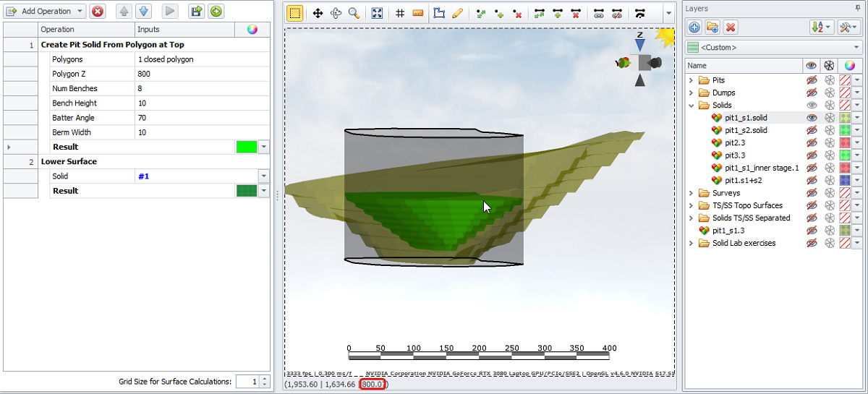Click the delete segment icon with red cross
This screenshot has height=394, width=868.
coord(576,13)
